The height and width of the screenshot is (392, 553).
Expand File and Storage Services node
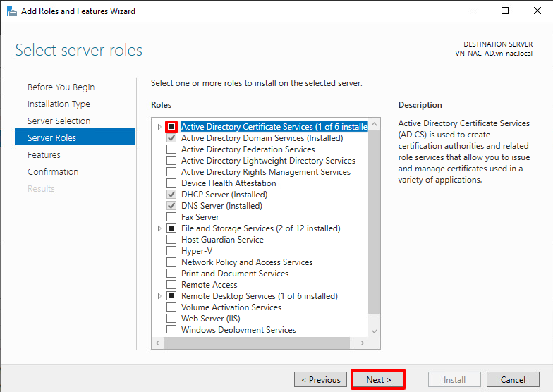point(160,228)
